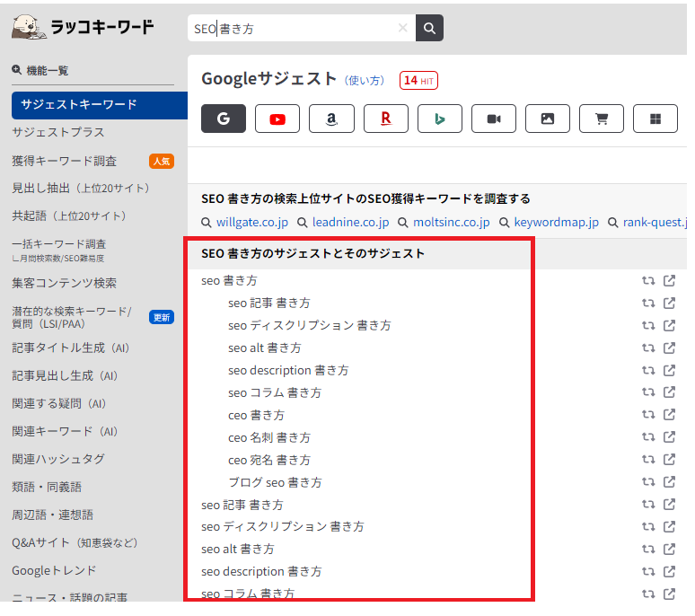
Task: Open 見出し抽出（上位20サイト） in sidebar
Action: pyautogui.click(x=82, y=190)
